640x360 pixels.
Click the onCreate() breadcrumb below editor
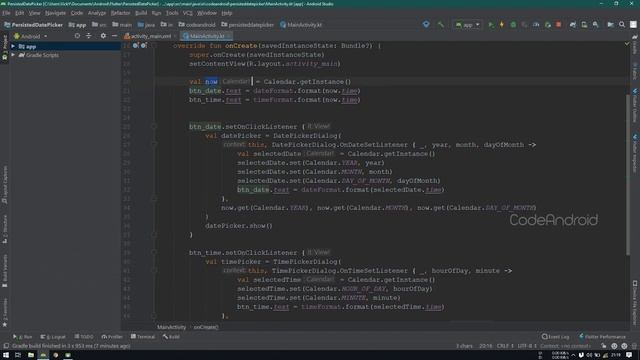[206, 327]
